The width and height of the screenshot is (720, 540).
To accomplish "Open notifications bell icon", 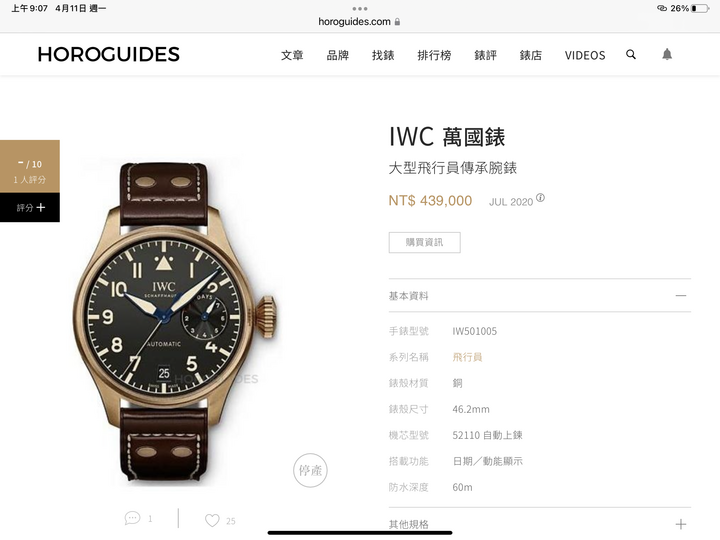I will pos(667,55).
